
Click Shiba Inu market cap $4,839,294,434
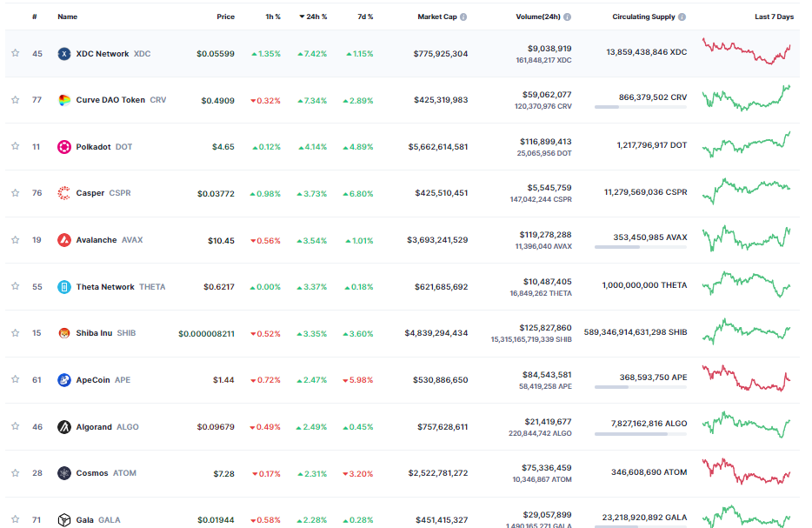[436, 333]
